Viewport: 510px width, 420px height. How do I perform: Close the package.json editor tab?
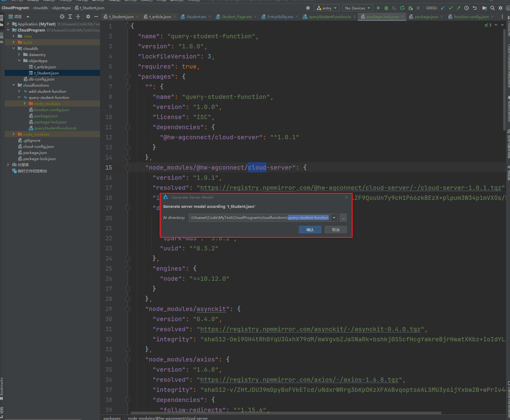pyautogui.click(x=442, y=17)
